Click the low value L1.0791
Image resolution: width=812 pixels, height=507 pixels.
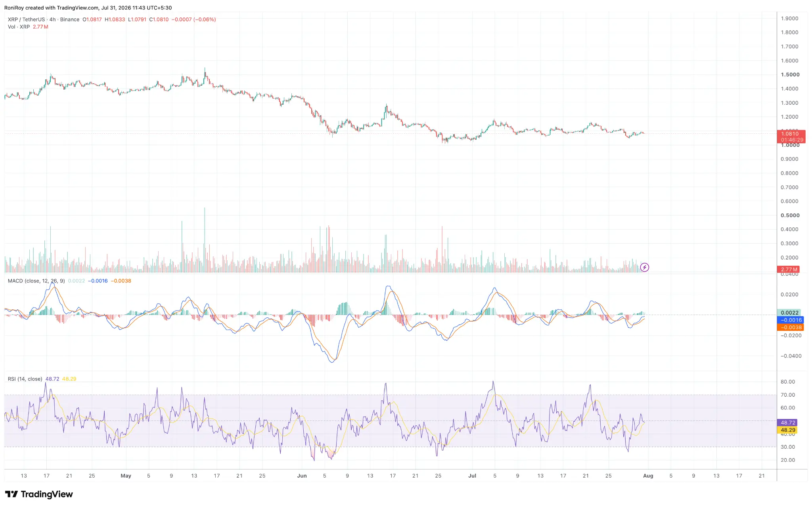137,19
